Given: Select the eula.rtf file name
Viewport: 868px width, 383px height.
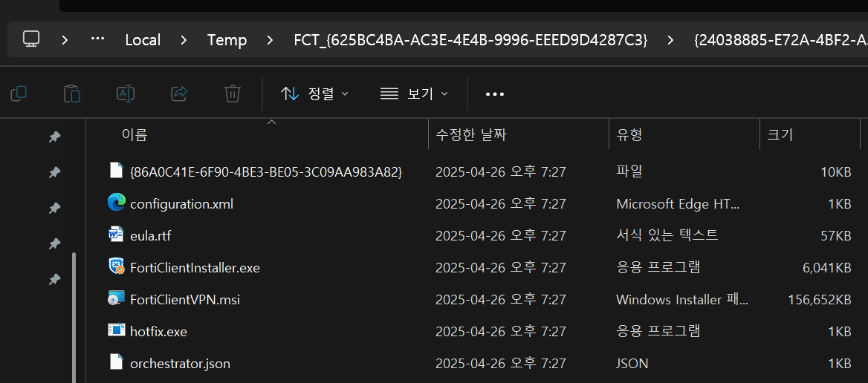Looking at the screenshot, I should 151,236.
